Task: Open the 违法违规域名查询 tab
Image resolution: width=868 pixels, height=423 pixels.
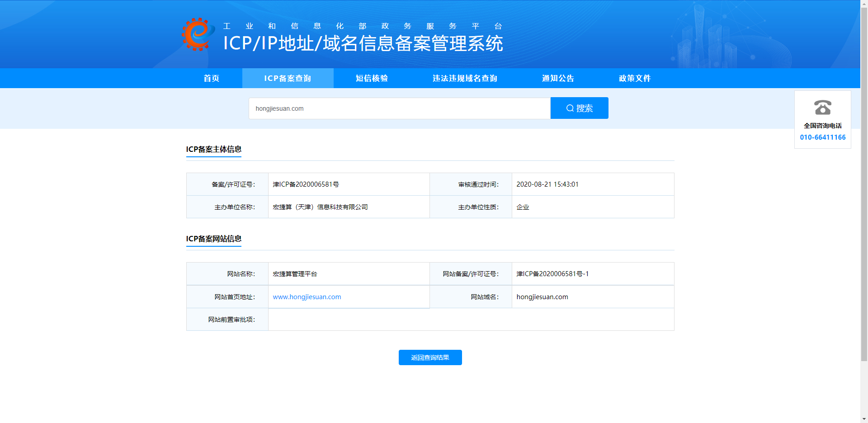Action: [465, 78]
